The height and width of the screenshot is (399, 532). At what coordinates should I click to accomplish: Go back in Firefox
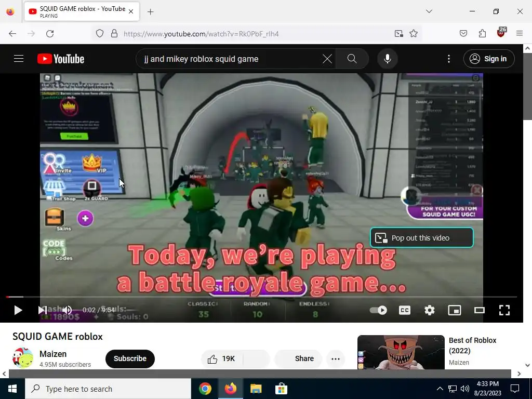[12, 34]
